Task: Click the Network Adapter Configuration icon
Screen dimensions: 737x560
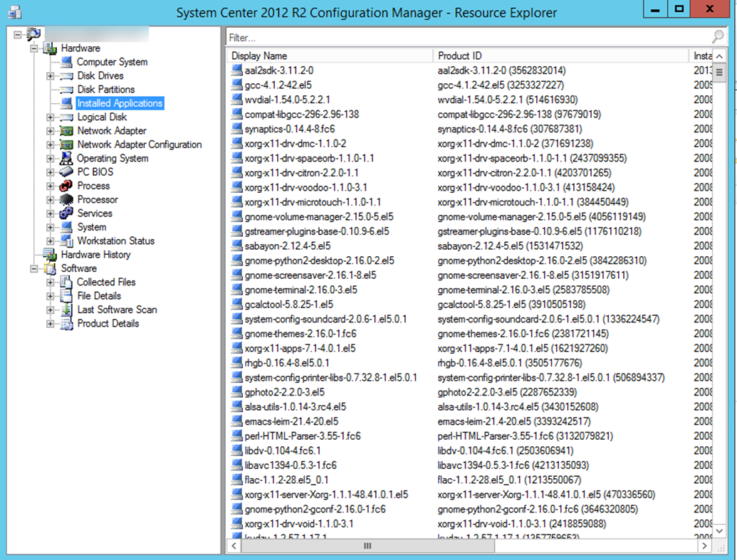Action: 67,144
